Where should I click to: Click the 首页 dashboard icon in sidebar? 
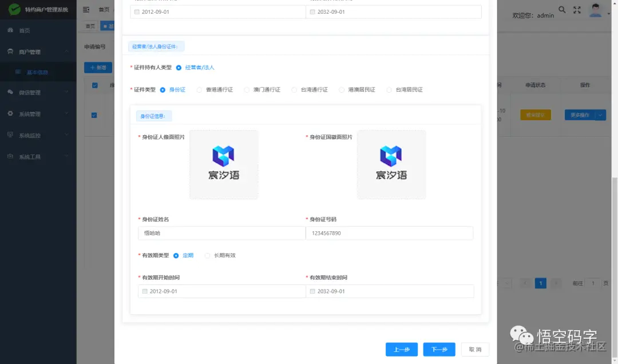tap(10, 30)
